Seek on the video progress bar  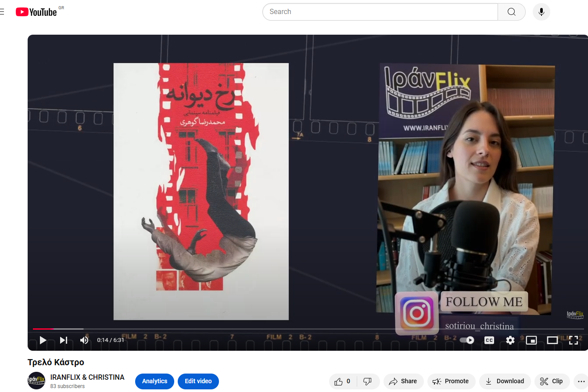308,329
